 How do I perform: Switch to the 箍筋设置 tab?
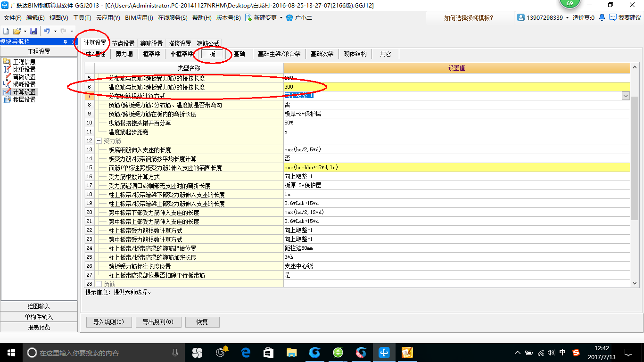click(x=151, y=43)
